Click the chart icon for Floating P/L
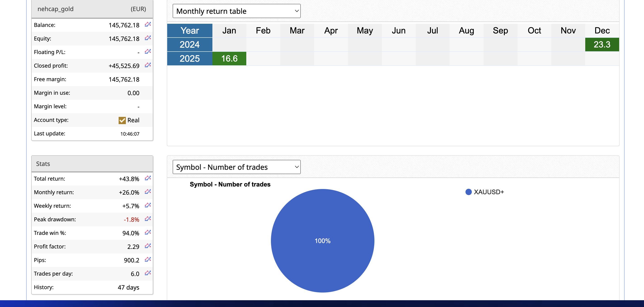Screen dimensions: 644x307 [148, 51]
